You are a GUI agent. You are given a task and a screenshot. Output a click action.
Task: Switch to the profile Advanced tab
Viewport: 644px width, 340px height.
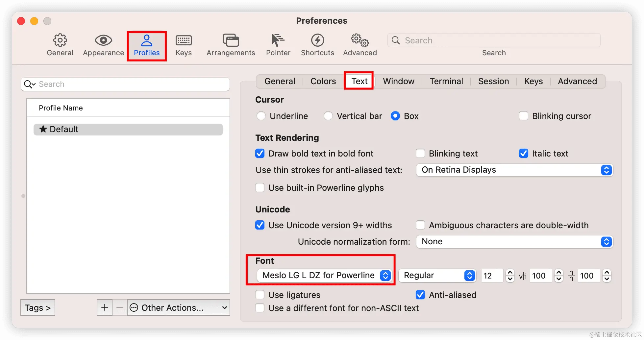tap(577, 81)
